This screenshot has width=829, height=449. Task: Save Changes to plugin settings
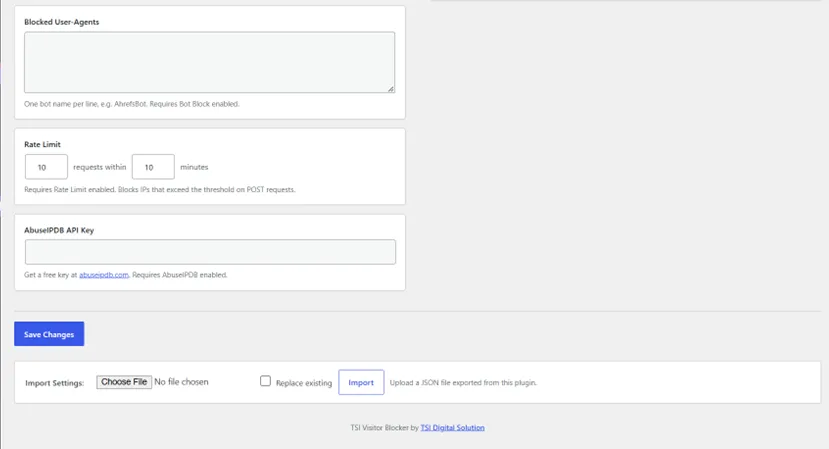[x=49, y=334]
